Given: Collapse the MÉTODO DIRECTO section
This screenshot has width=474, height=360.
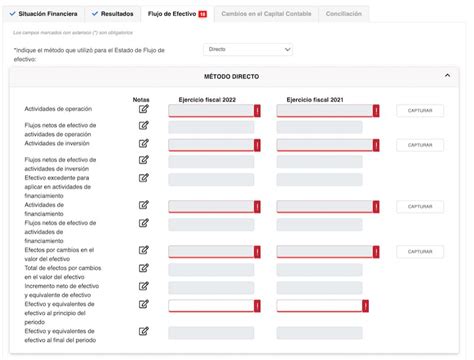Looking at the screenshot, I should click(x=447, y=76).
